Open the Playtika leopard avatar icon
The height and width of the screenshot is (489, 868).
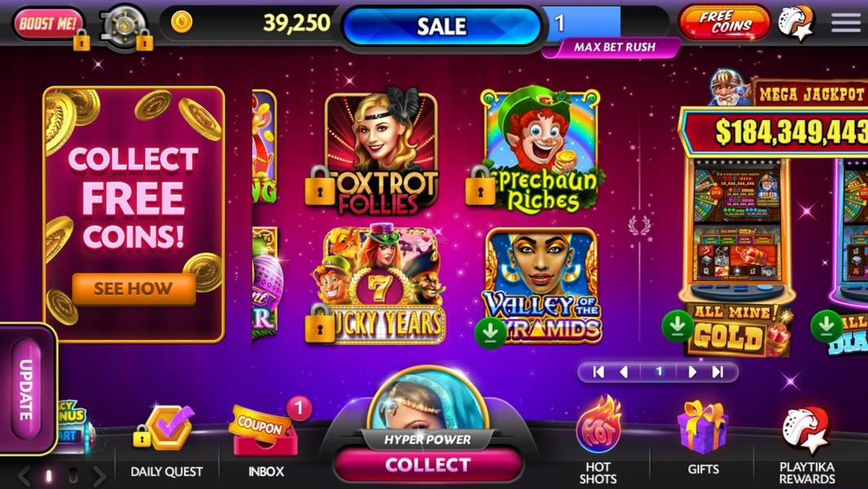[796, 24]
